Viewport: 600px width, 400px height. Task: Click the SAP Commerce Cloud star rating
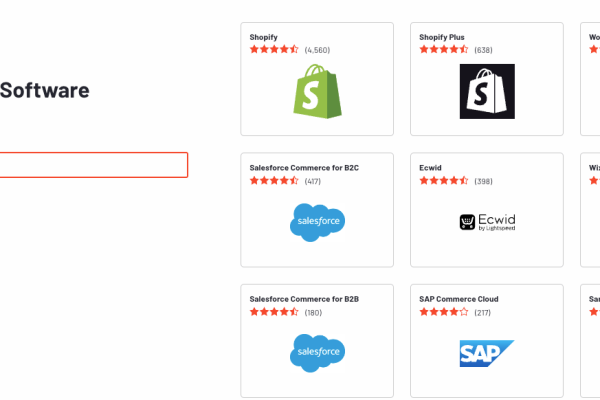point(443,312)
